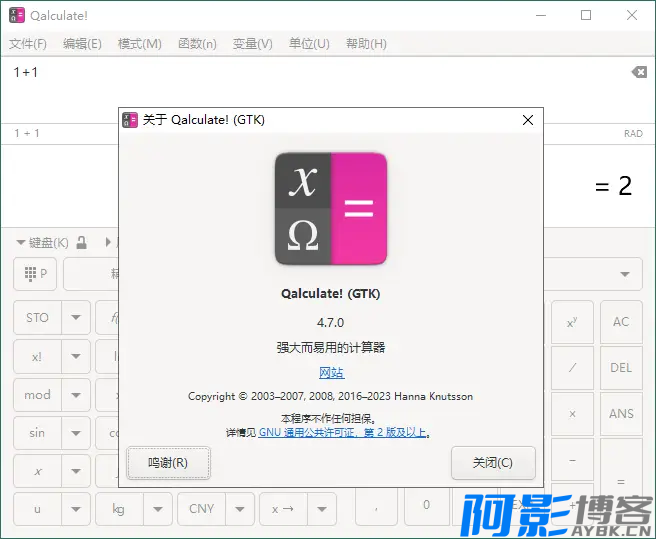Viewport: 656px width, 539px height.
Task: Click the CNY currency button
Action: pos(201,509)
